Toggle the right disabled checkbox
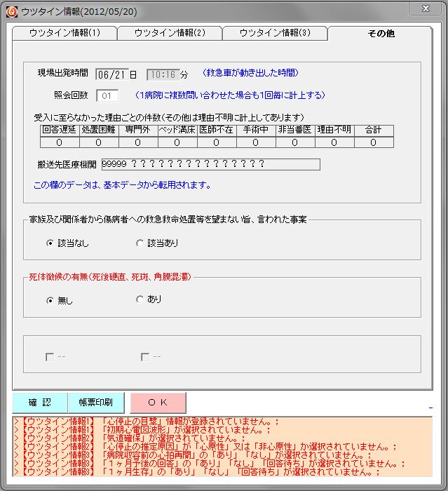This screenshot has width=448, height=491. 145,357
